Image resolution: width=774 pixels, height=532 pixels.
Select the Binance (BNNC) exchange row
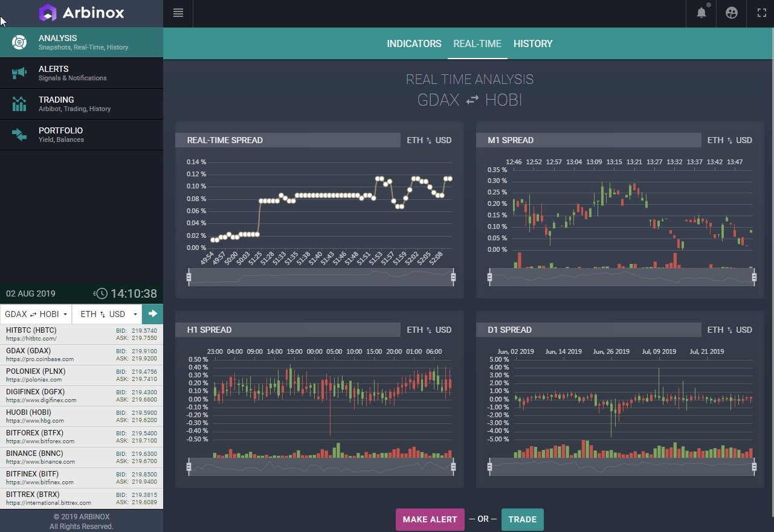(82, 457)
